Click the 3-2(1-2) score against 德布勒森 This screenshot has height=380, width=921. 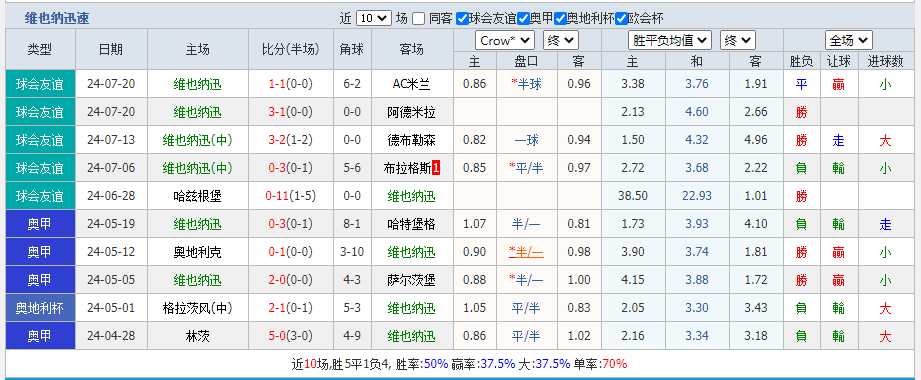pos(290,140)
